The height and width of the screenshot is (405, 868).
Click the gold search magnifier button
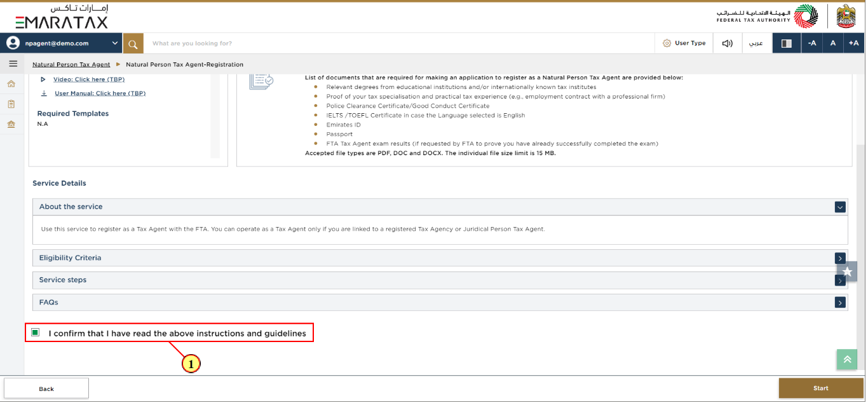pyautogui.click(x=133, y=43)
